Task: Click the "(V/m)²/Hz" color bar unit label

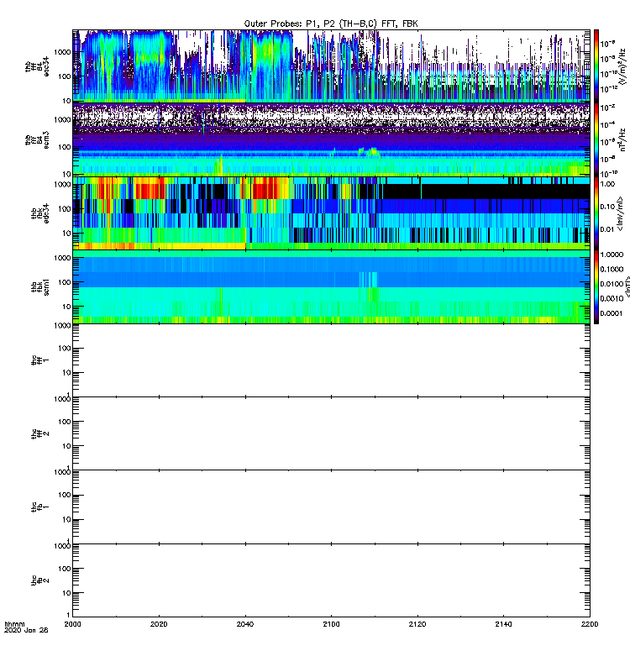Action: (x=622, y=66)
